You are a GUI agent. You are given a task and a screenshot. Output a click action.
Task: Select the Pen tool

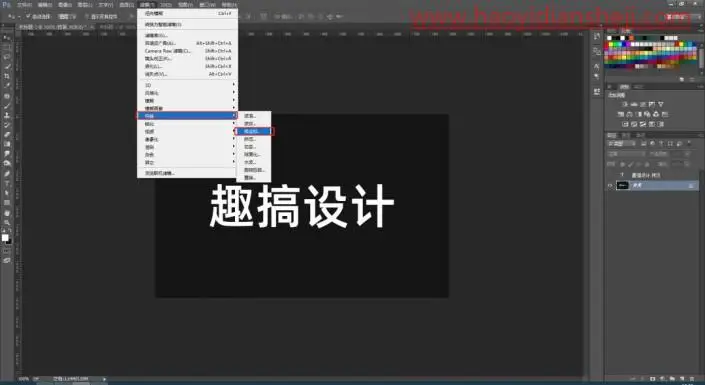7,174
